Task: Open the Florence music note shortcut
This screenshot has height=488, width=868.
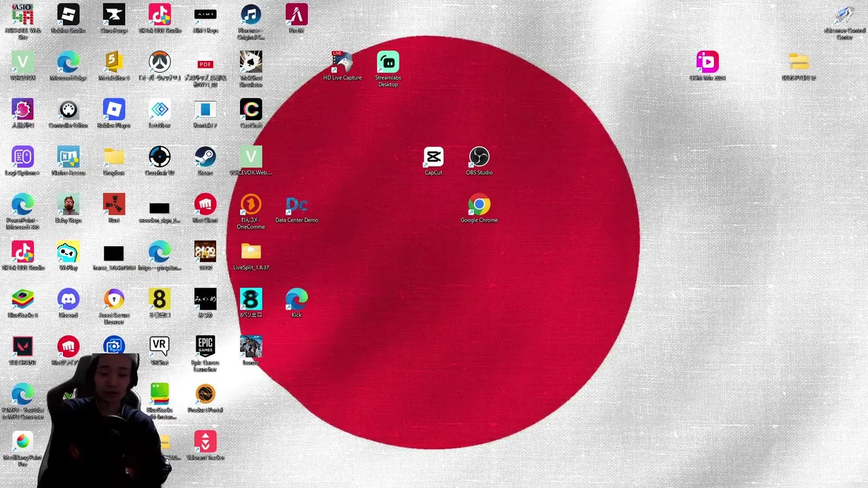Action: point(251,15)
